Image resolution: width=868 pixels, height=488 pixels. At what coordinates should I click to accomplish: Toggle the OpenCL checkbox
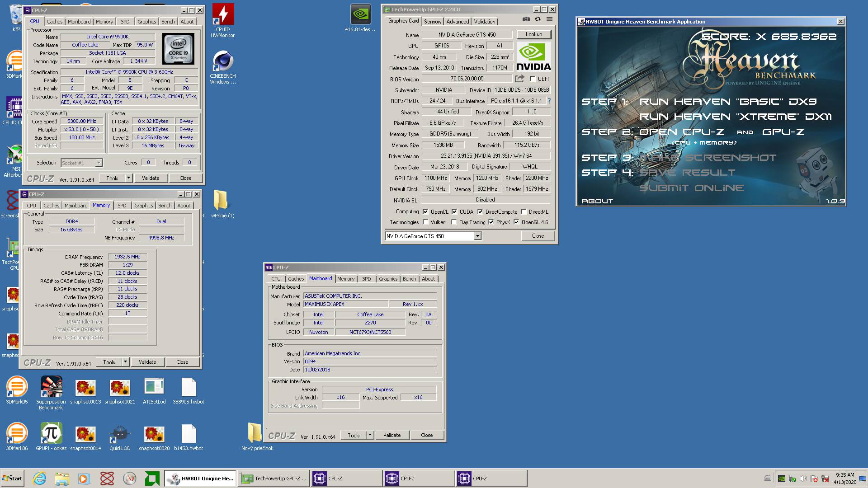tap(425, 211)
